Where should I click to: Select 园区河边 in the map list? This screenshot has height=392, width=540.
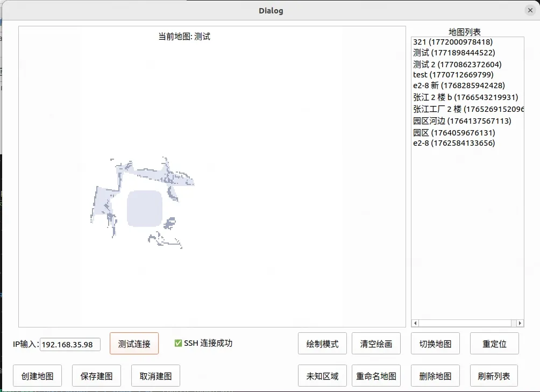coord(461,121)
